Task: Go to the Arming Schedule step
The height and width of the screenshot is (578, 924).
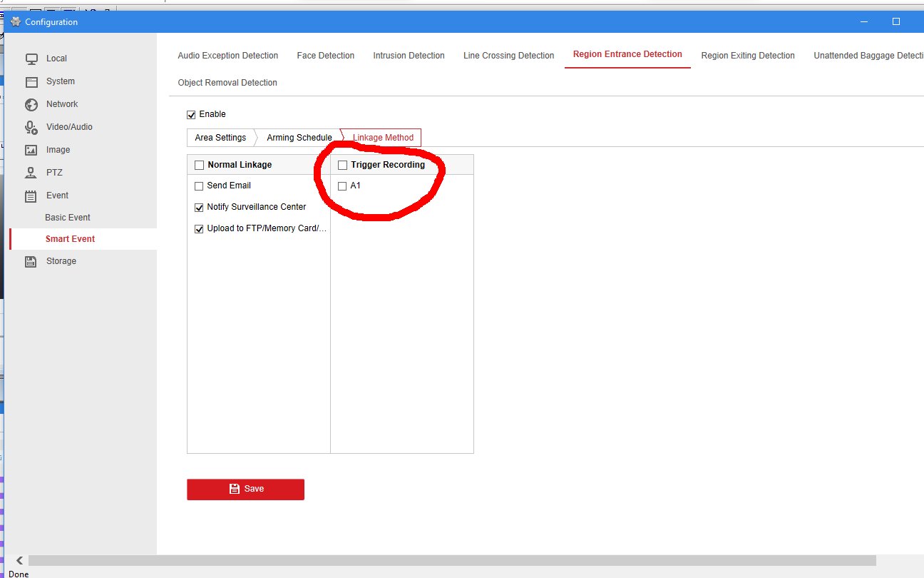Action: [x=299, y=138]
